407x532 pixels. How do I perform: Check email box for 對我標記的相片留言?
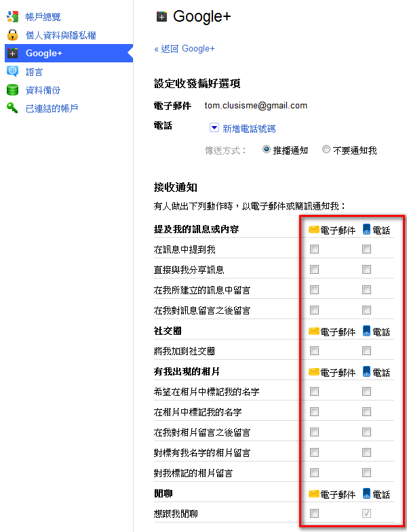(x=314, y=473)
